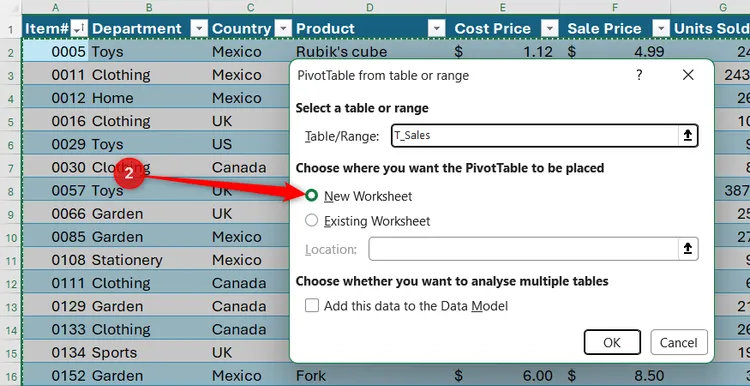Open the dialog help question mark
Viewport: 750px width, 386px height.
(639, 75)
